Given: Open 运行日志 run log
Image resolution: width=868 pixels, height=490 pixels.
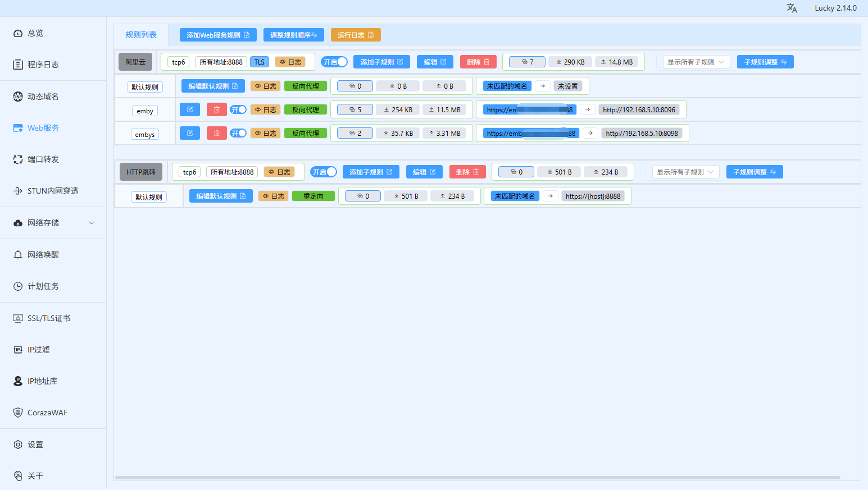Looking at the screenshot, I should tap(356, 35).
